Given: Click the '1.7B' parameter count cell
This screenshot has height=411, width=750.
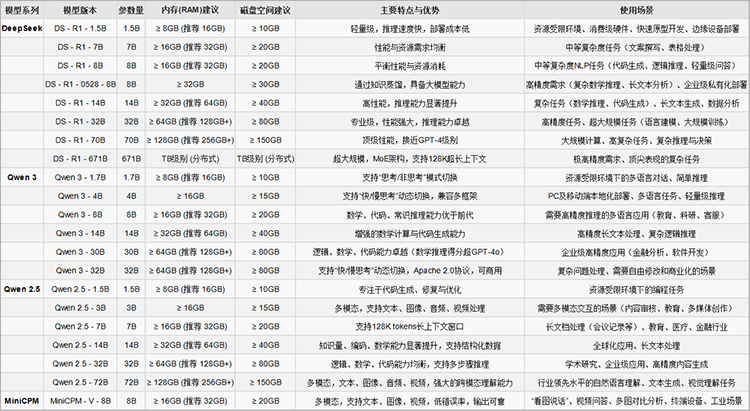Looking at the screenshot, I should 131,178.
